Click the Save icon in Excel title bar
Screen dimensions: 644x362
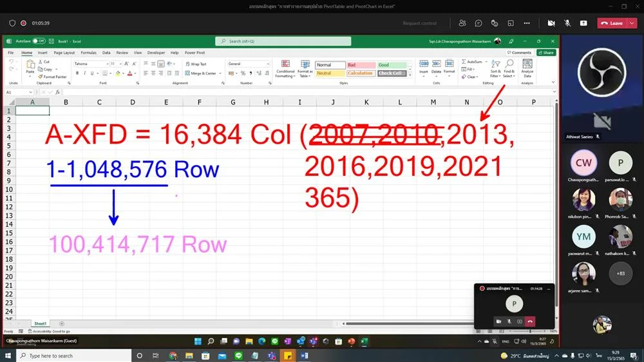click(x=52, y=41)
